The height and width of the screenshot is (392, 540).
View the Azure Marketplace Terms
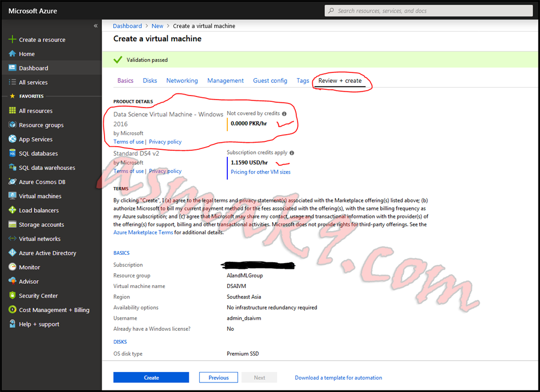pos(142,232)
